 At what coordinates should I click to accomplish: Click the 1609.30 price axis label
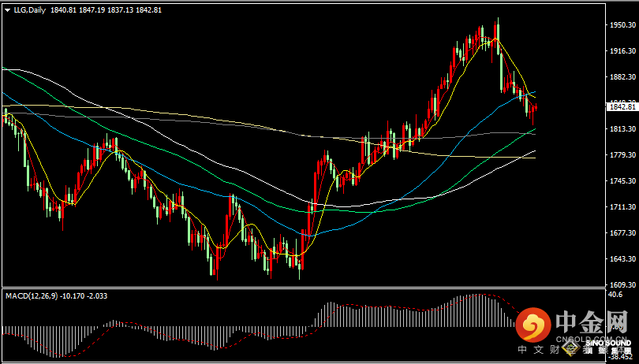coord(622,285)
